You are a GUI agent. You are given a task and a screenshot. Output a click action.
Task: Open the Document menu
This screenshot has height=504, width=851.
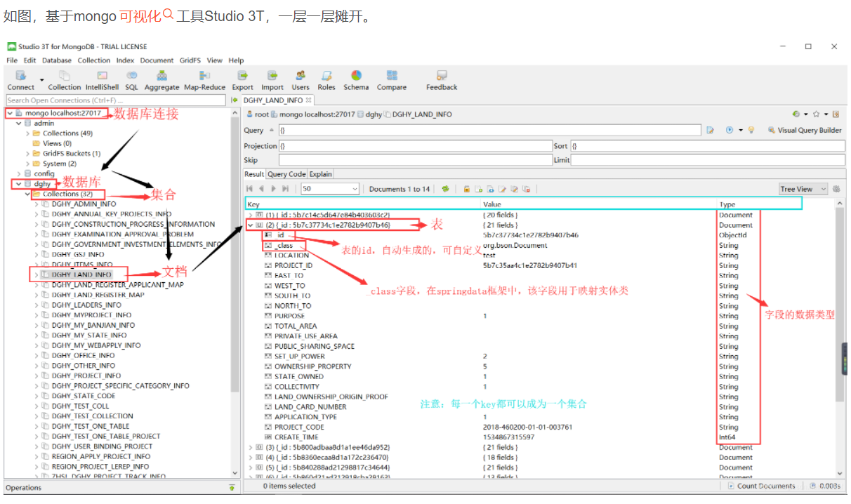pyautogui.click(x=157, y=60)
